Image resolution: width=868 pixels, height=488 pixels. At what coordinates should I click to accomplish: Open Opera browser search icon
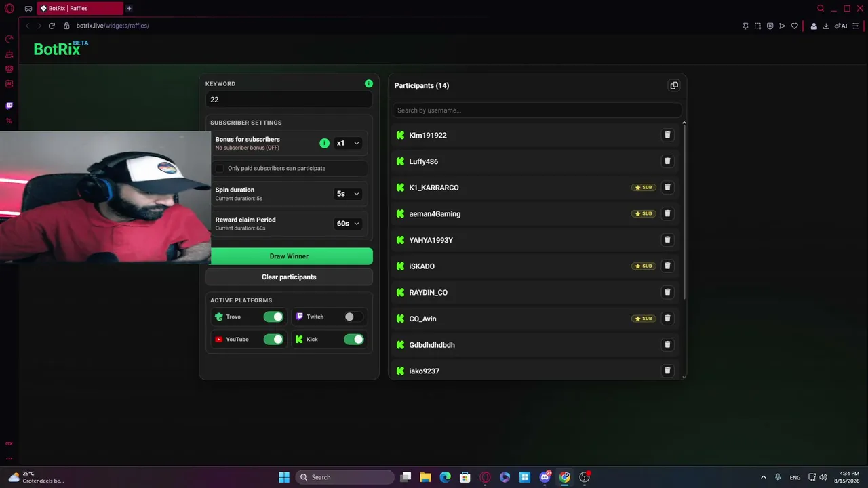pos(821,9)
